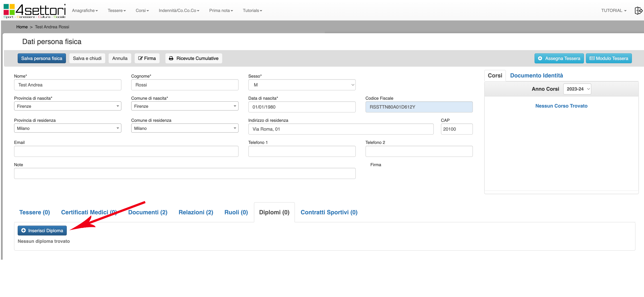644x297 pixels.
Task: Click Ricevute Cumulative printer icon button
Action: (194, 58)
